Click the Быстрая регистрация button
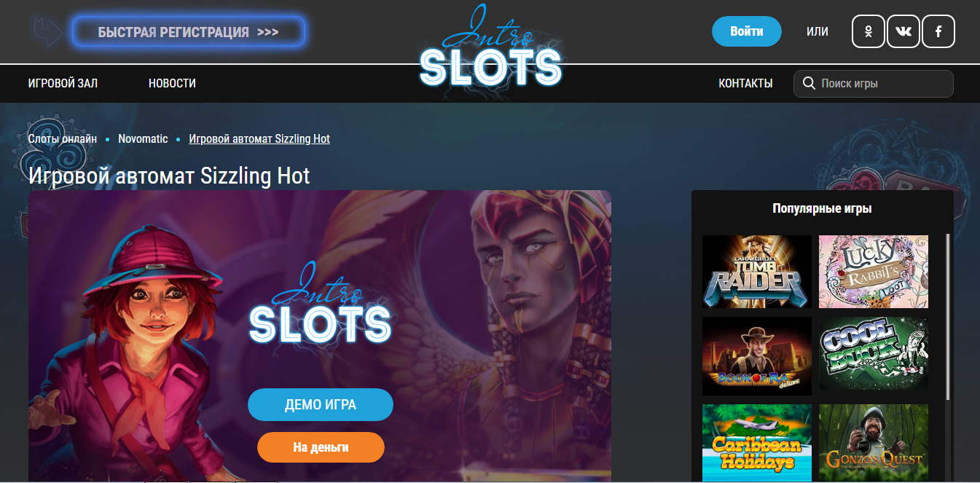Screen dimensions: 980x483 [x=188, y=32]
